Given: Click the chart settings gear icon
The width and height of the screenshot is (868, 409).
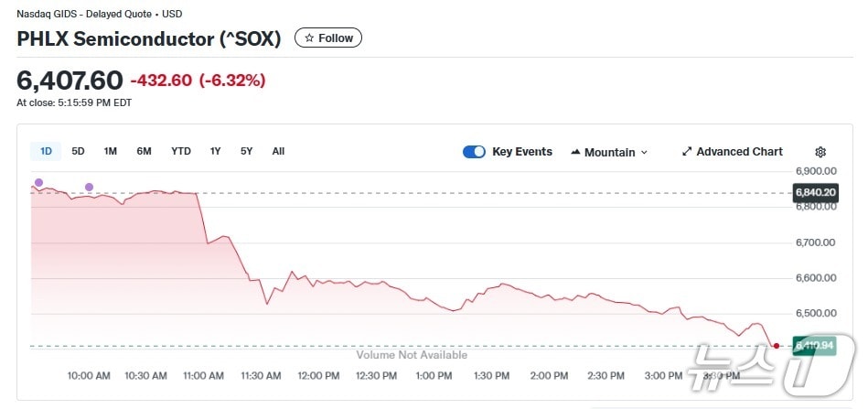Looking at the screenshot, I should coord(820,152).
